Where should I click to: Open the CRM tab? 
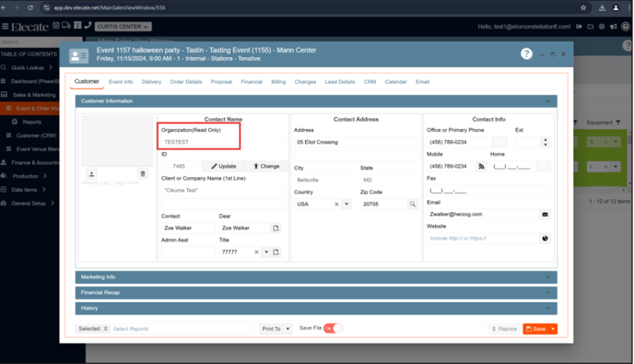tap(370, 82)
